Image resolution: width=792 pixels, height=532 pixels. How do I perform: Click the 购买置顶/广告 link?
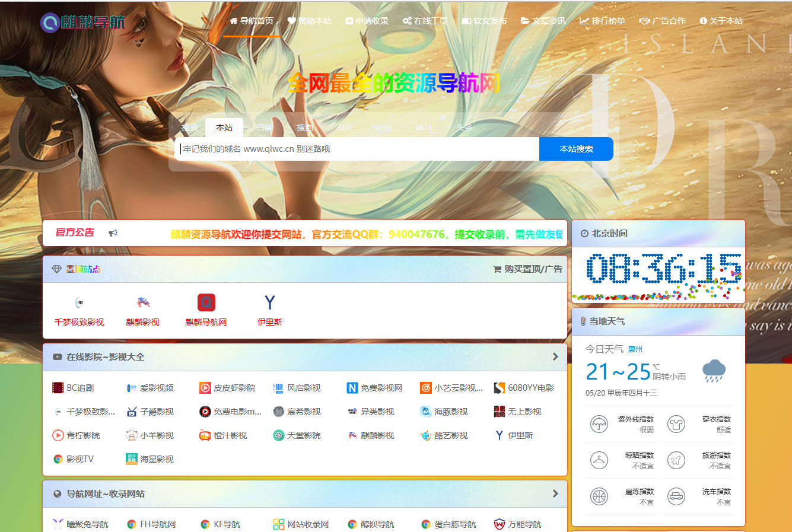pos(528,269)
